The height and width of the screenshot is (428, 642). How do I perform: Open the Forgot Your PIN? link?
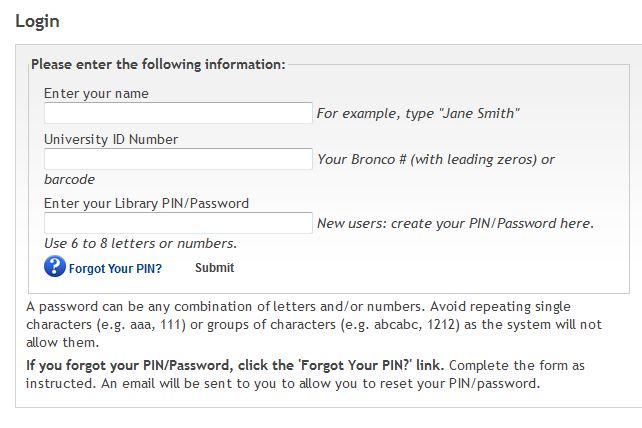[115, 269]
